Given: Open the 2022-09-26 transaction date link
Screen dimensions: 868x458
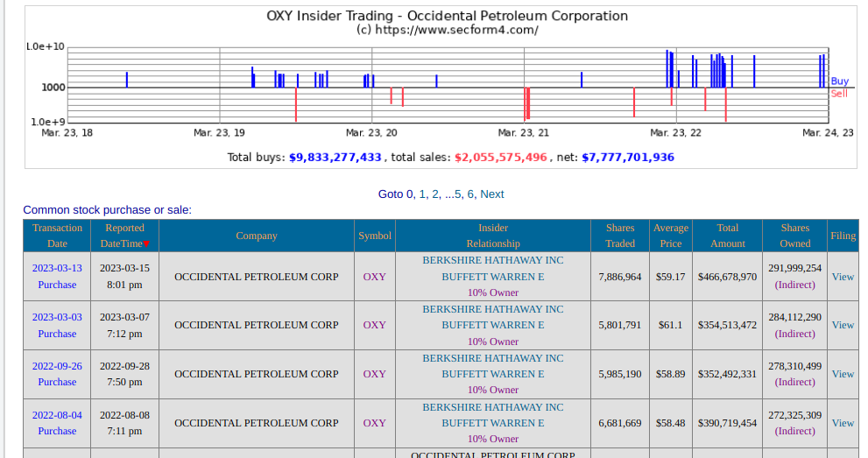Looking at the screenshot, I should 57,366.
